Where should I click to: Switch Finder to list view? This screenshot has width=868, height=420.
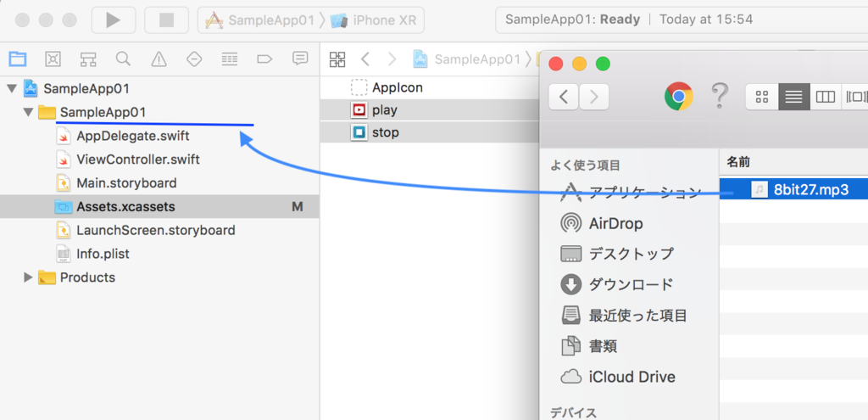pos(793,97)
